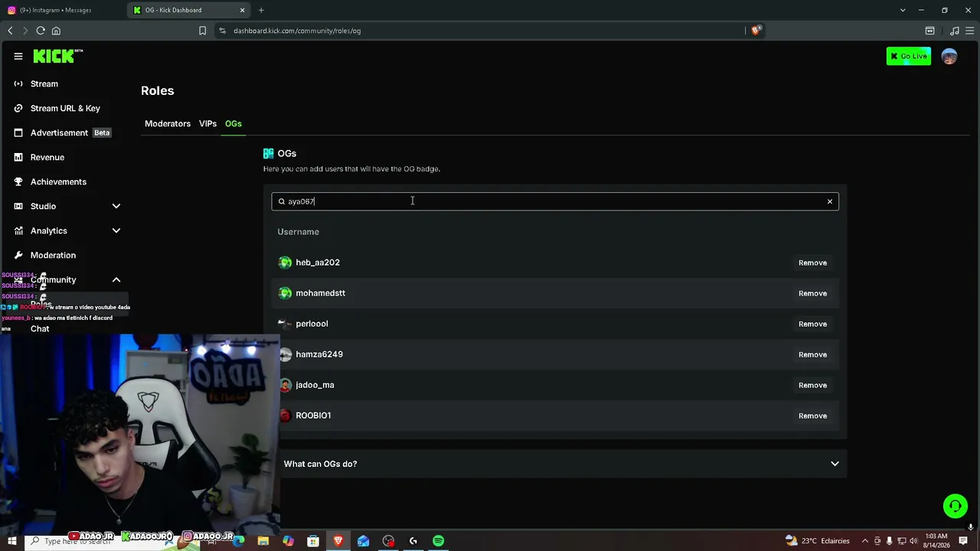
Task: Remove hamza6249 from OGs
Action: 812,354
